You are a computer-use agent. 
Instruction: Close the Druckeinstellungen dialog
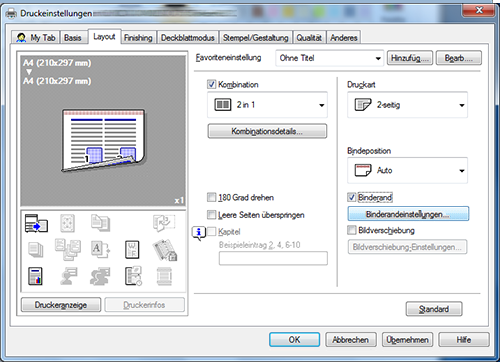(479, 10)
